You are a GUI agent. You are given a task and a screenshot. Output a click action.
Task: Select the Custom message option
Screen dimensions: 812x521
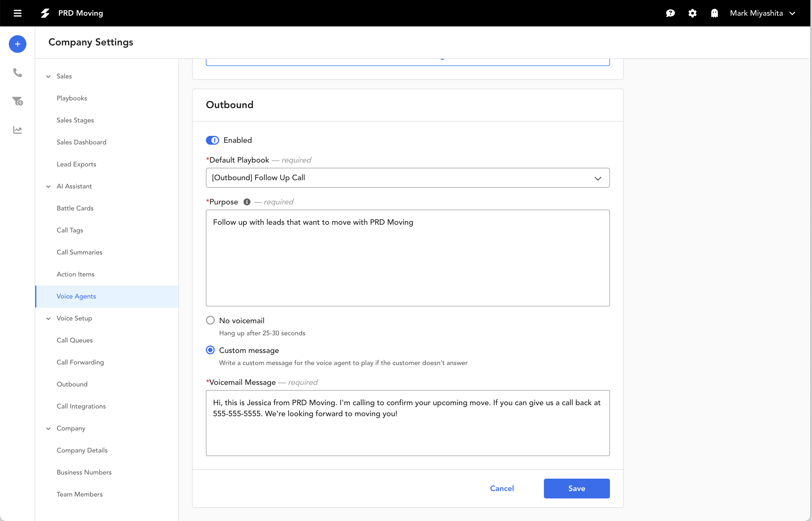210,350
